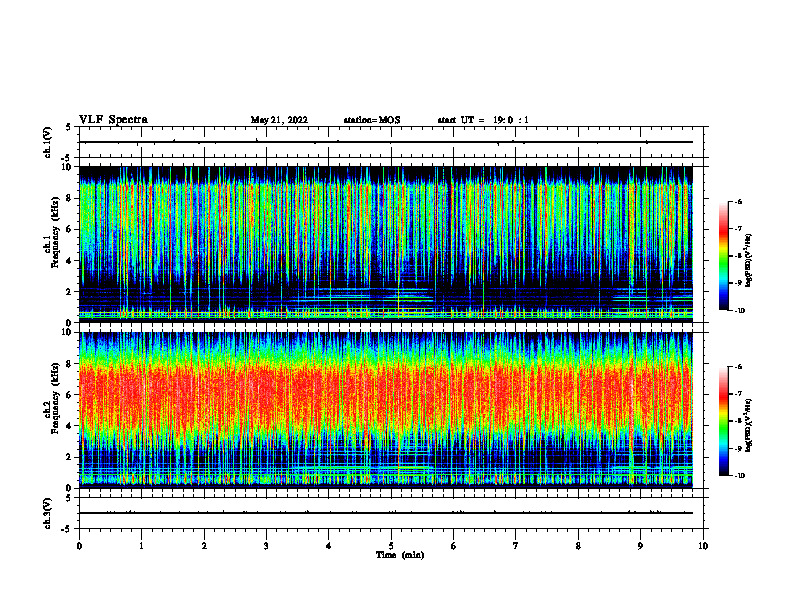The width and height of the screenshot is (792, 612).
Task: Click the "5" tick of the ch.3(V) panel
Action: tap(69, 498)
